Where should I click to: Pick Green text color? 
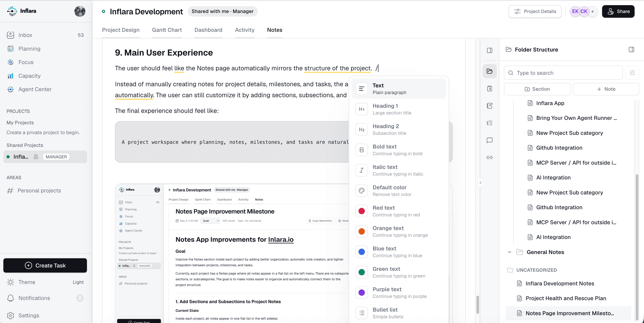[x=399, y=272]
